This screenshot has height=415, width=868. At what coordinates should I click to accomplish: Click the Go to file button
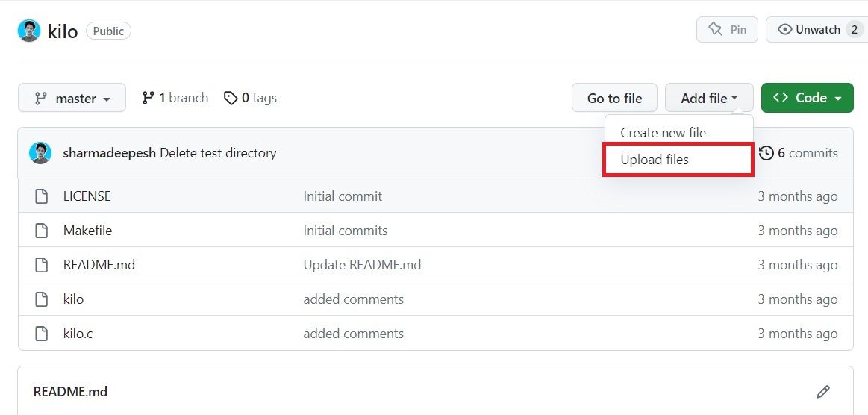pos(614,98)
